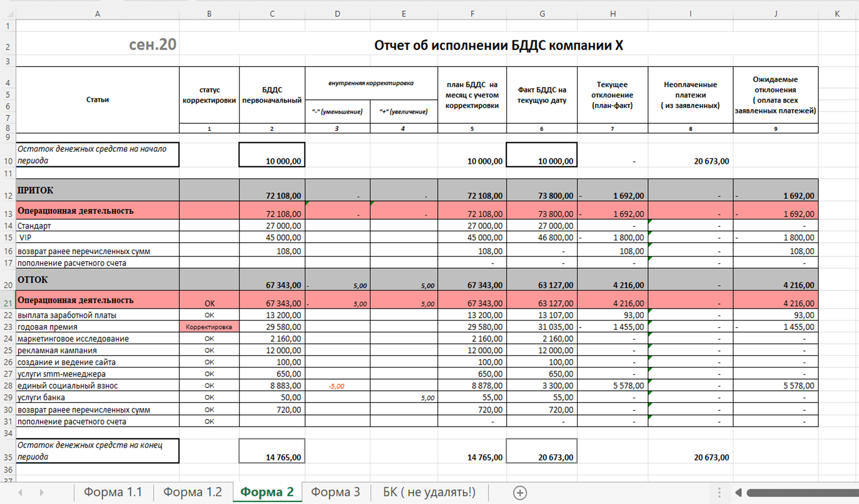Click the 'выплата заработной платы' row label
Viewport: 859px width, 504px height.
tap(97, 315)
